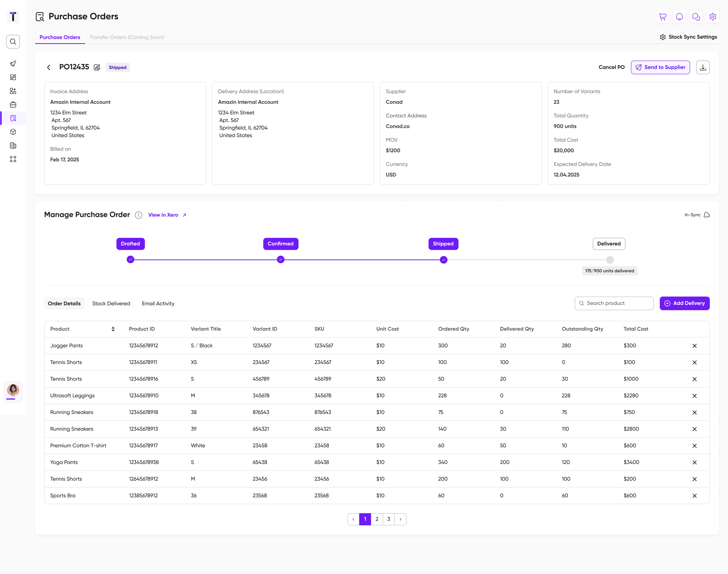Remove the Running Sneakers 38 row
This screenshot has height=574, width=728.
click(x=695, y=412)
